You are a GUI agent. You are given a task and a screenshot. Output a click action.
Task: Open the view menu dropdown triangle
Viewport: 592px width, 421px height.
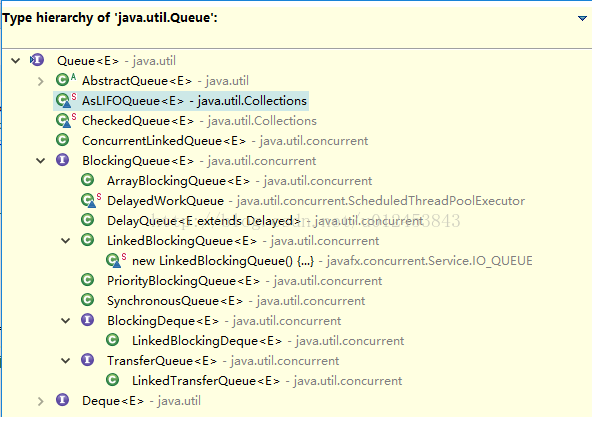[582, 18]
